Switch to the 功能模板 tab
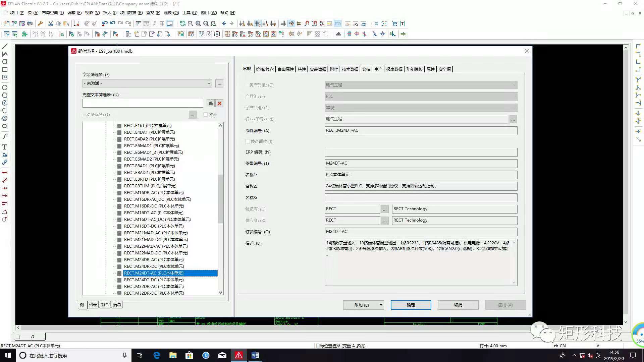The width and height of the screenshot is (644, 362). click(x=414, y=69)
